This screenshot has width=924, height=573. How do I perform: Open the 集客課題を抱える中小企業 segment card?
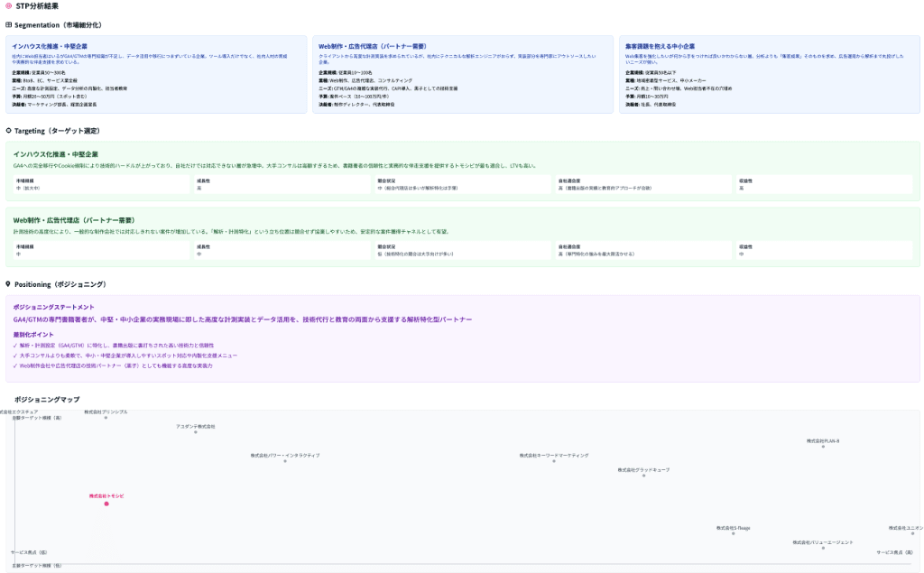pos(767,74)
